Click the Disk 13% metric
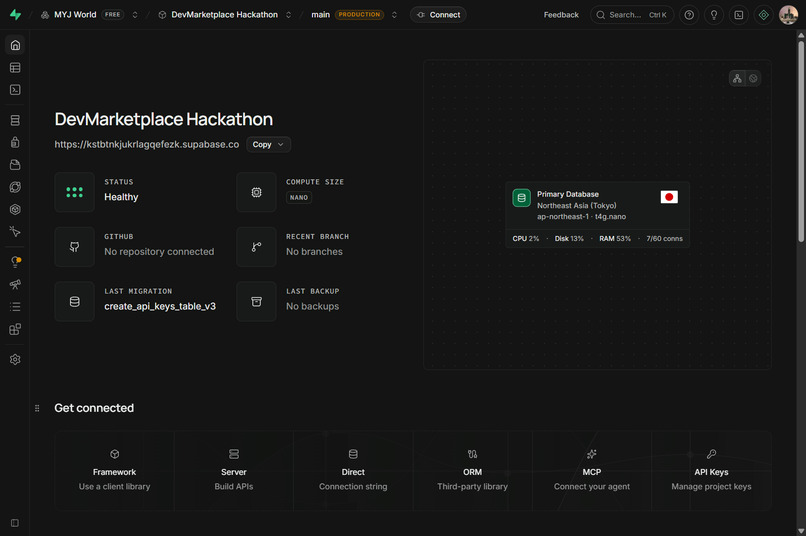The height and width of the screenshot is (536, 806). pos(569,238)
